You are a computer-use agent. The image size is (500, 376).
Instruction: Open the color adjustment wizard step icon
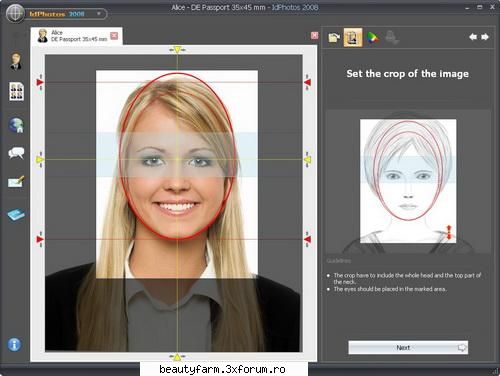point(373,38)
